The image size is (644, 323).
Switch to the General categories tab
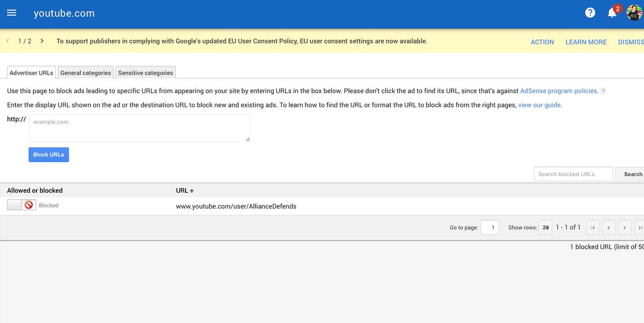86,73
